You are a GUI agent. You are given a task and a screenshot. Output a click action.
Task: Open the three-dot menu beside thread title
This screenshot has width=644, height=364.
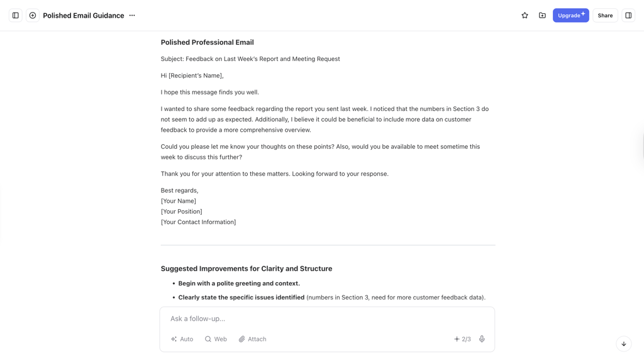(132, 16)
